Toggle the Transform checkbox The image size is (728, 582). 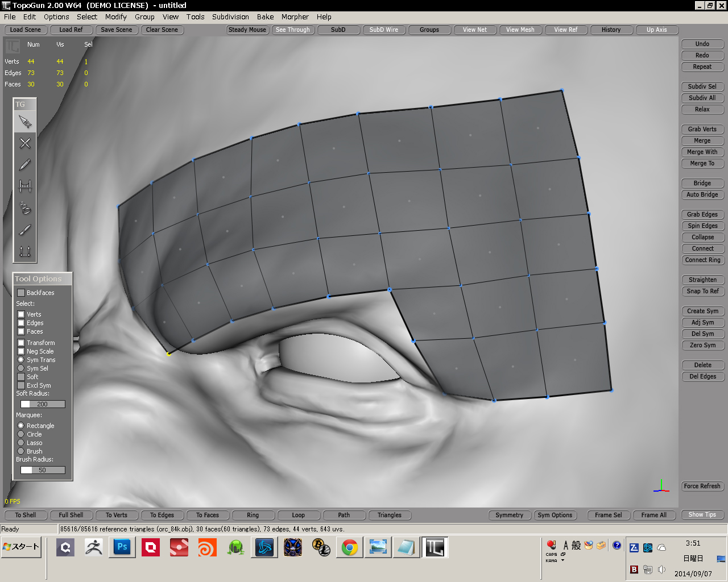pos(21,343)
